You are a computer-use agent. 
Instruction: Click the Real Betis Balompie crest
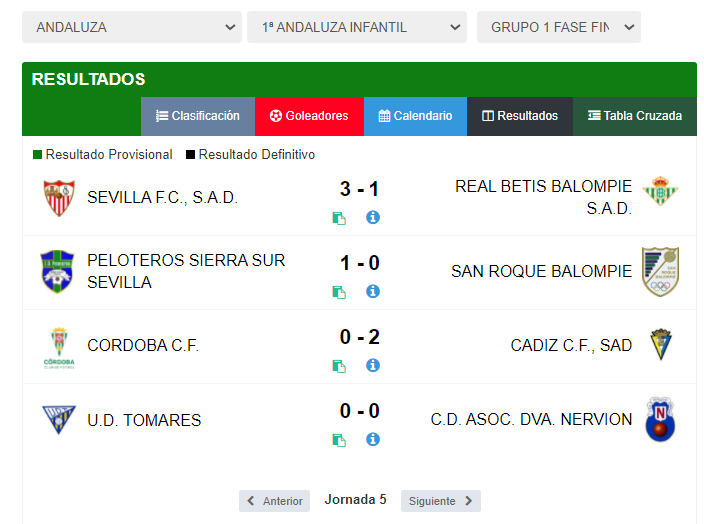pyautogui.click(x=660, y=191)
